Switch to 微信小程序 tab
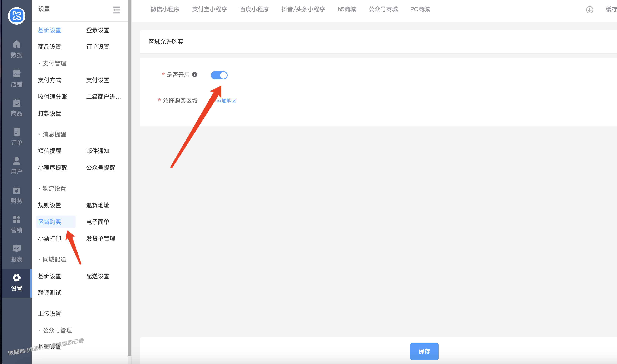Screen dimensions: 617x364 (165, 9)
